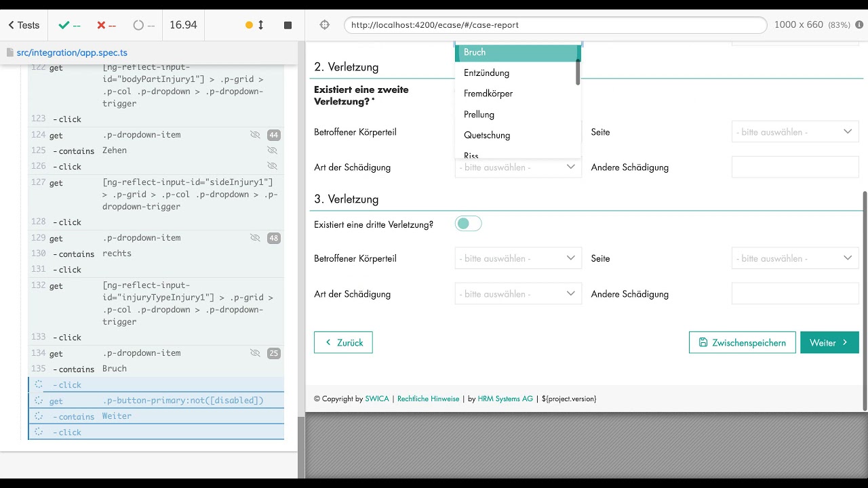Open the SWICA footer link
This screenshot has width=868, height=488.
pyautogui.click(x=377, y=399)
